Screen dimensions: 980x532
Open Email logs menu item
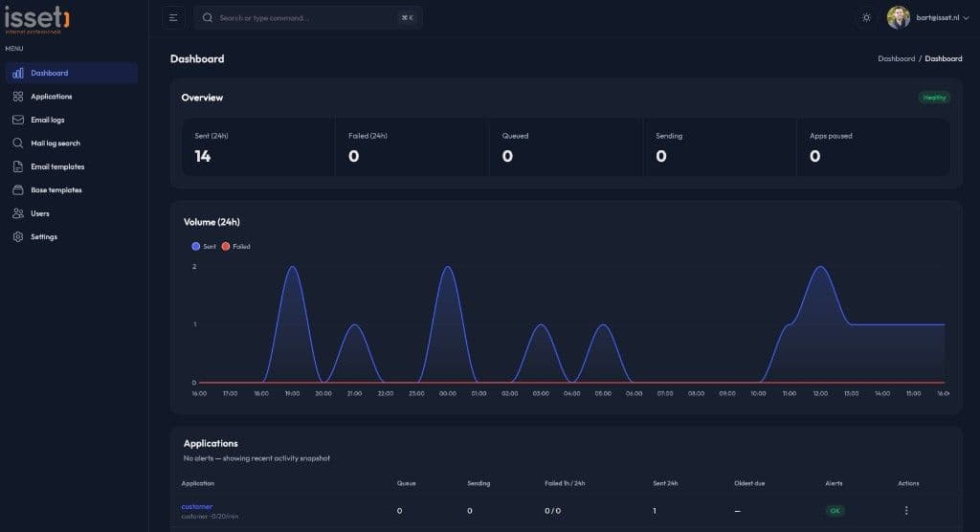[x=72, y=120]
